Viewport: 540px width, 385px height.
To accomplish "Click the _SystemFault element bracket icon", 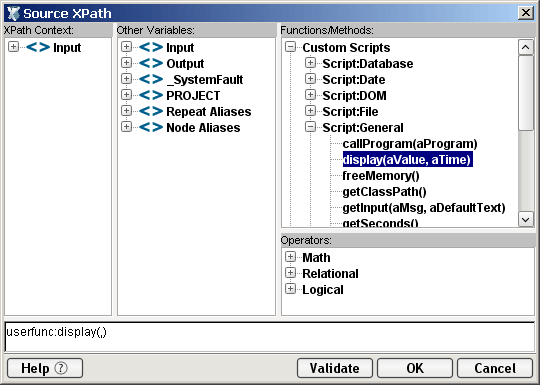I will coord(151,79).
